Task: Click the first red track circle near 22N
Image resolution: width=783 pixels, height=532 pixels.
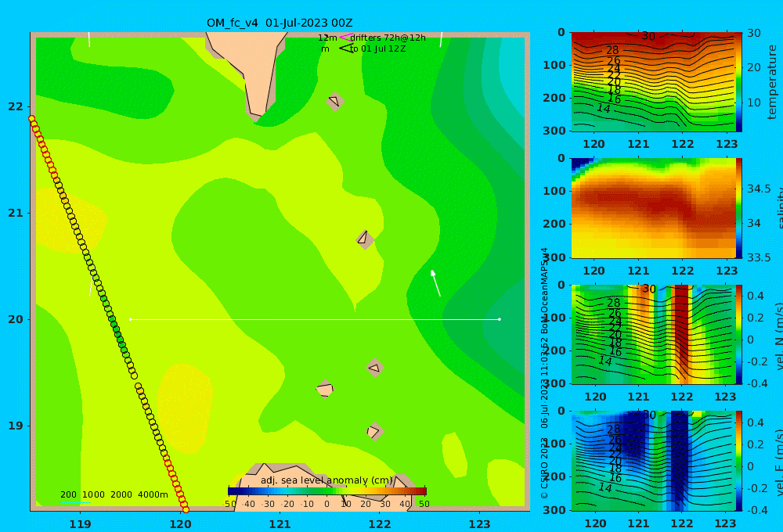Action: (32, 119)
